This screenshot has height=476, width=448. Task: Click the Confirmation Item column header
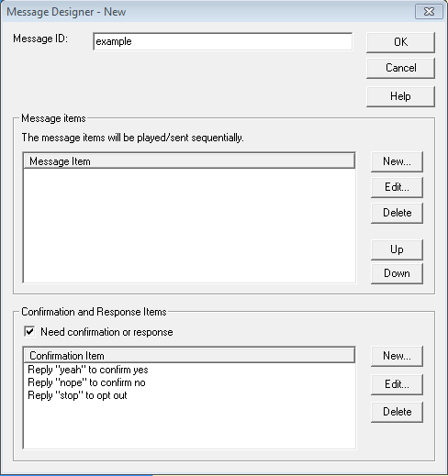point(189,356)
